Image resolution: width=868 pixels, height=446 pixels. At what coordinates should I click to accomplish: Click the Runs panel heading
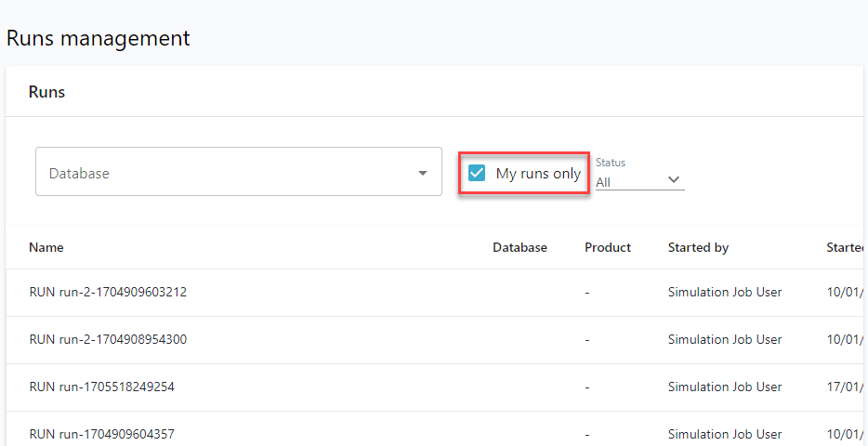point(46,92)
